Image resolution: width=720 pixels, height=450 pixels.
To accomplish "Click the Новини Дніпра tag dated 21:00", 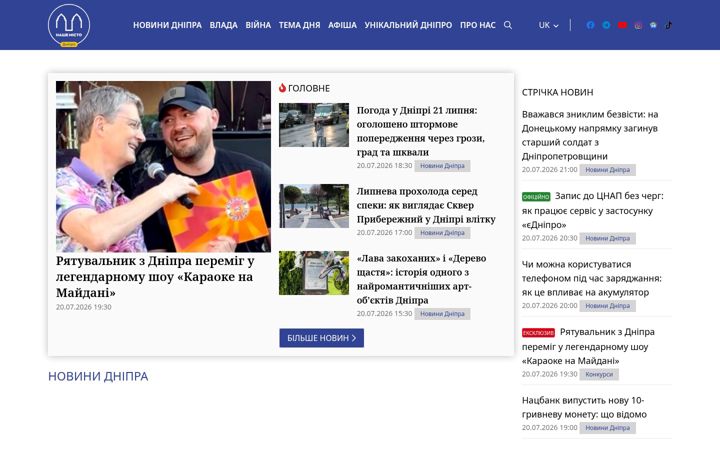I will pos(608,170).
